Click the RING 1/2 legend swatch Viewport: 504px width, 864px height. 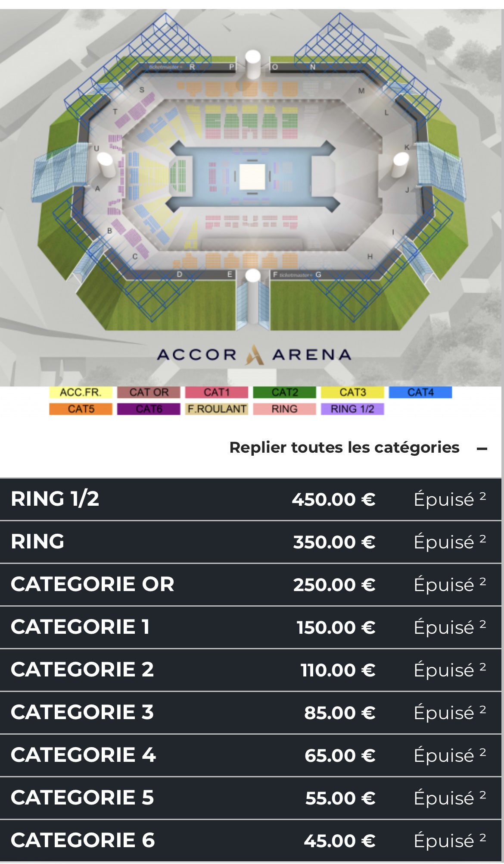[x=352, y=409]
